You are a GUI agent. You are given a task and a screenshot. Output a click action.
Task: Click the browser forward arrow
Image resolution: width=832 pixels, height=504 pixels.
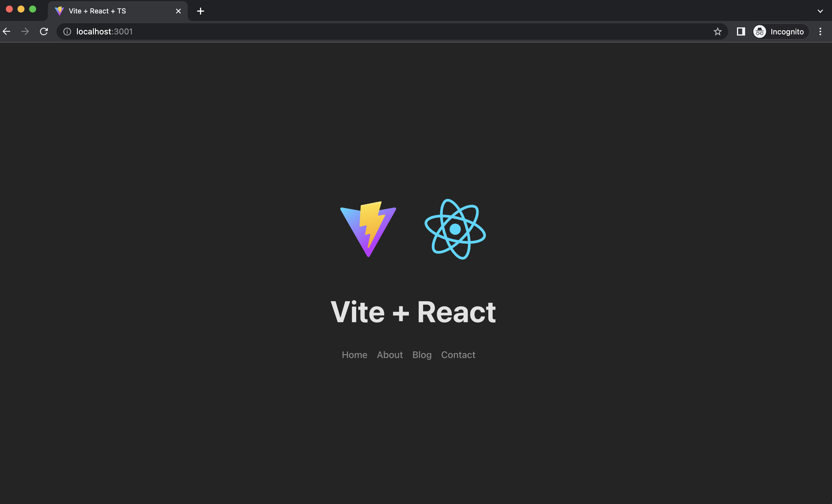point(25,31)
